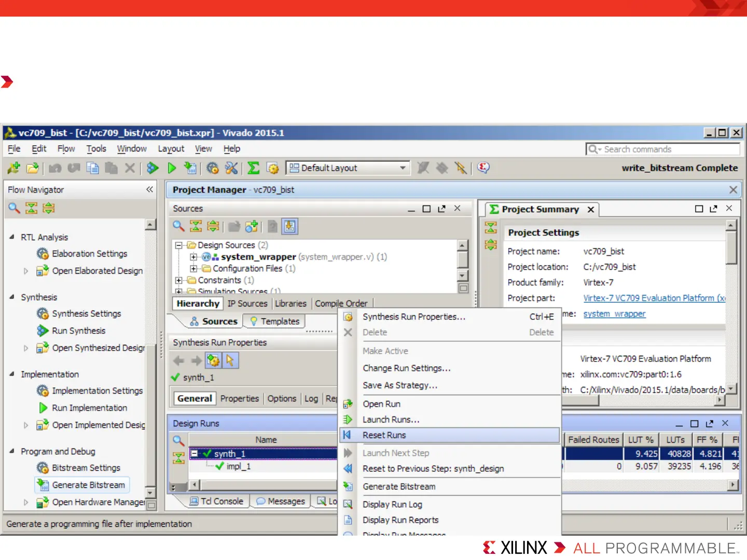Click the New Project toolbar icon
Screen dimensions: 747x560
coord(14,168)
